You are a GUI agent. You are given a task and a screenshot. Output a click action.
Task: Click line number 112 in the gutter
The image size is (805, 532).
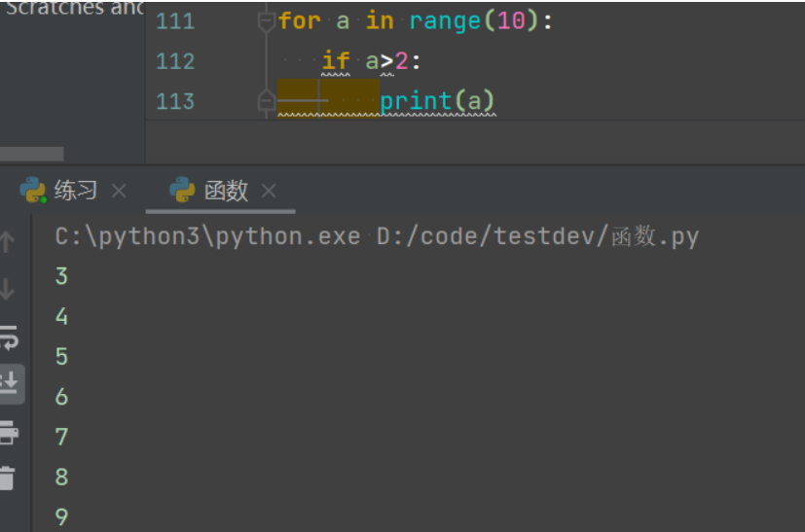[x=175, y=61]
